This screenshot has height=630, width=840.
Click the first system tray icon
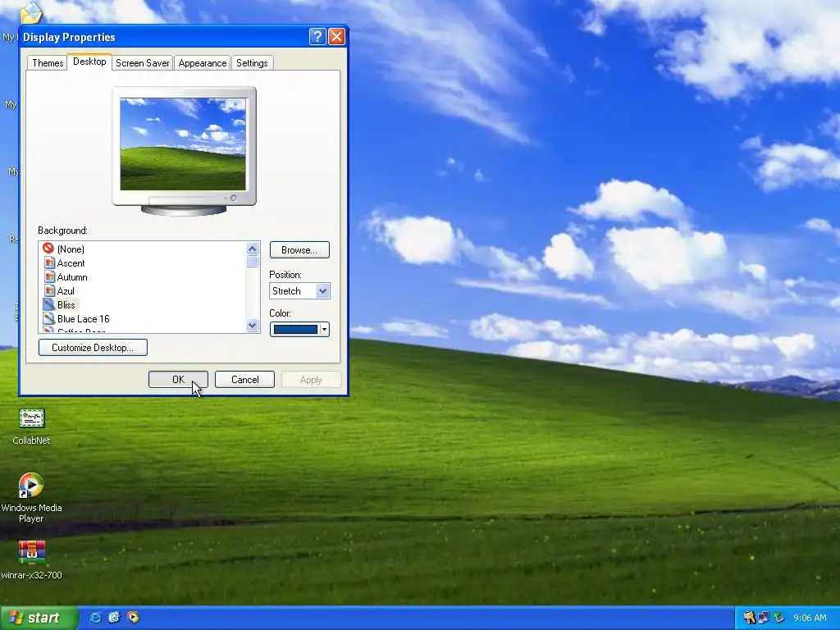(749, 618)
